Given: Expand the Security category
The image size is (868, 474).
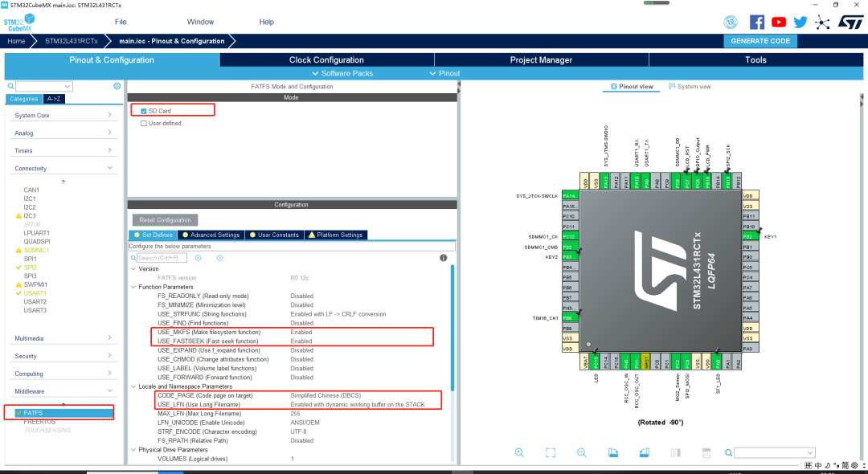Looking at the screenshot, I should (x=63, y=356).
